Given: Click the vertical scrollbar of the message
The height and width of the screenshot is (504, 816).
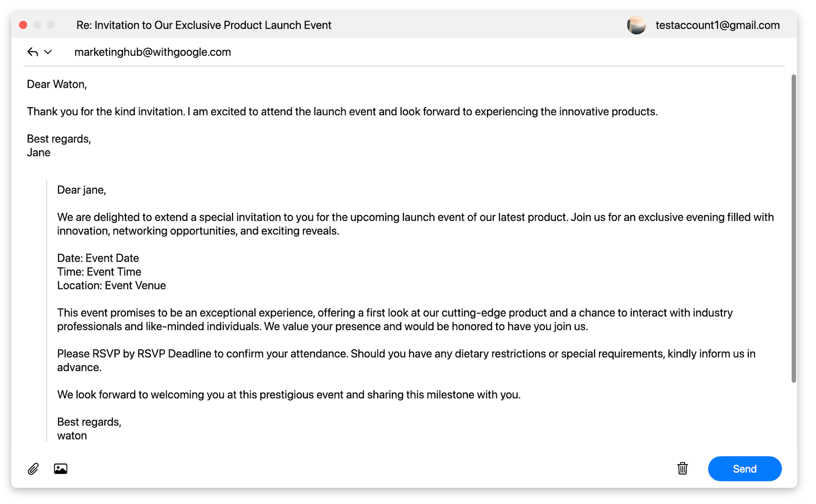Looking at the screenshot, I should 794,228.
